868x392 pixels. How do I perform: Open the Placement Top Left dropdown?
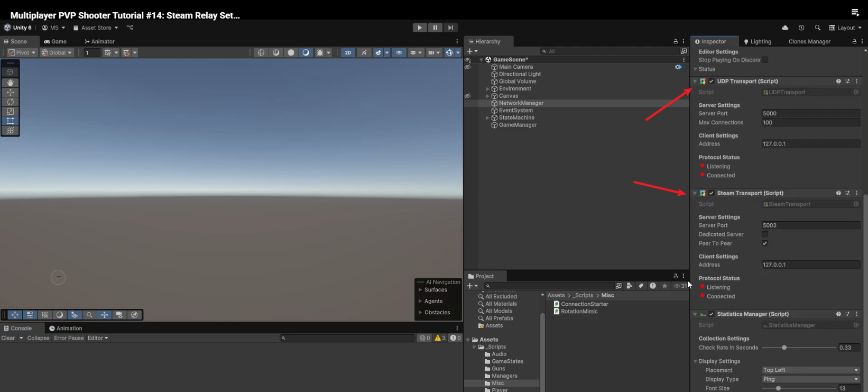coord(810,370)
